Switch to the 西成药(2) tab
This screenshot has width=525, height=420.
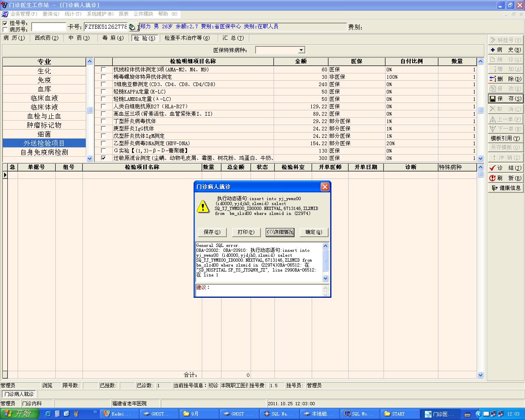[x=46, y=38]
